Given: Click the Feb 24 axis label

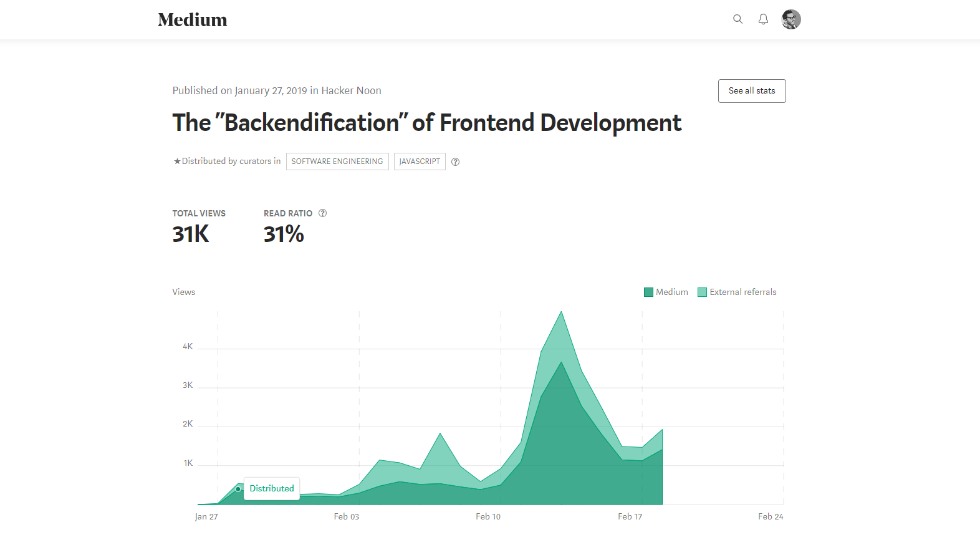Looking at the screenshot, I should click(771, 516).
